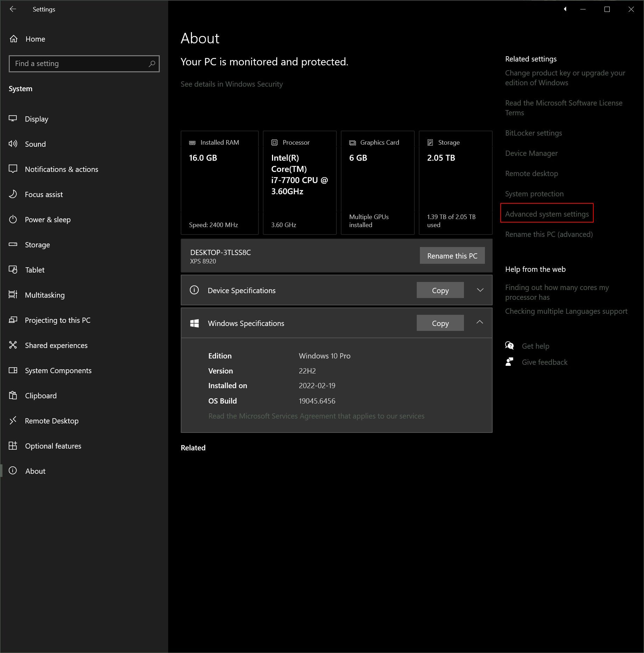Viewport: 644px width, 653px height.
Task: Select the Focus assist moon icon
Action: pos(13,194)
